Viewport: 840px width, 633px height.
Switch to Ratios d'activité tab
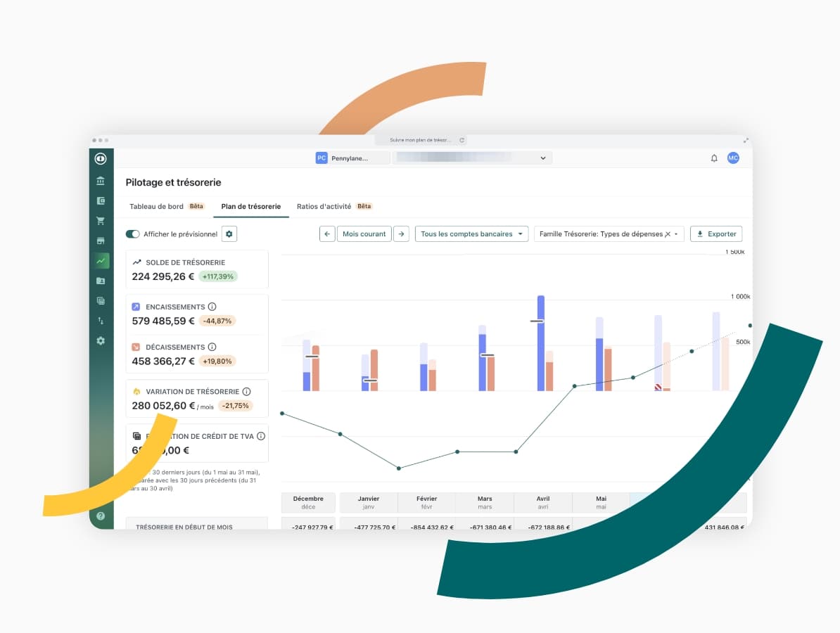pos(324,207)
